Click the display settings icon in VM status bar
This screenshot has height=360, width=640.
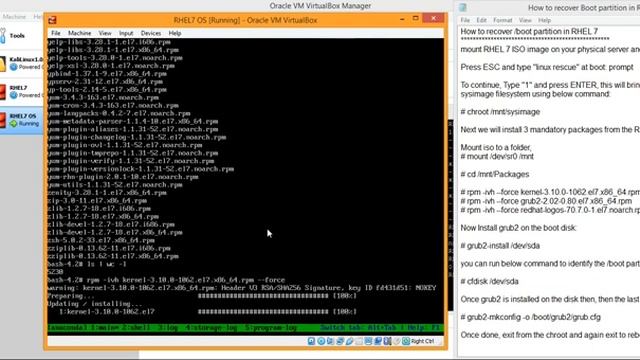[x=369, y=341]
